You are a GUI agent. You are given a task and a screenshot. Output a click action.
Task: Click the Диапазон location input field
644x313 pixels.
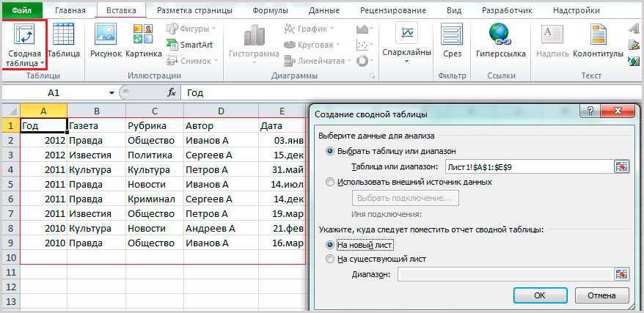point(505,274)
